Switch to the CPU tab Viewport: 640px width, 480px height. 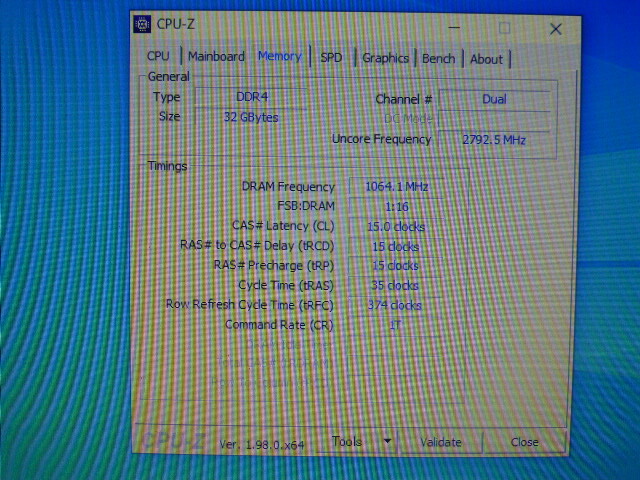[158, 56]
